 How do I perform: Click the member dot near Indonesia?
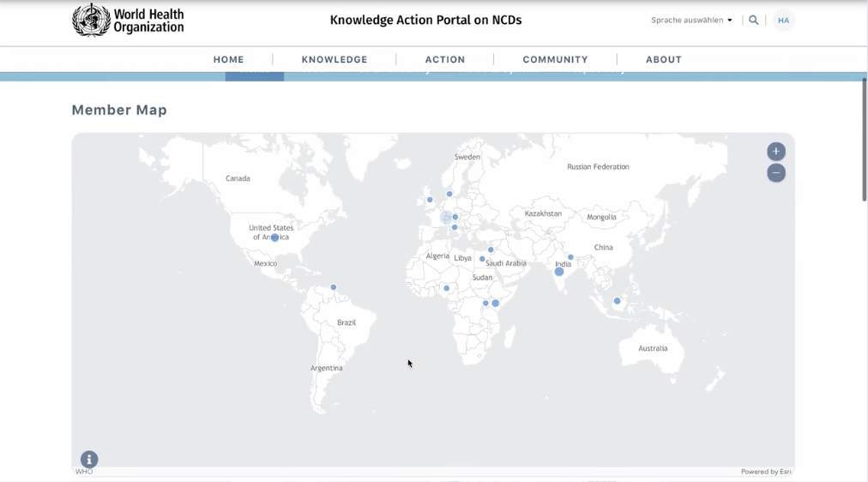pos(617,301)
